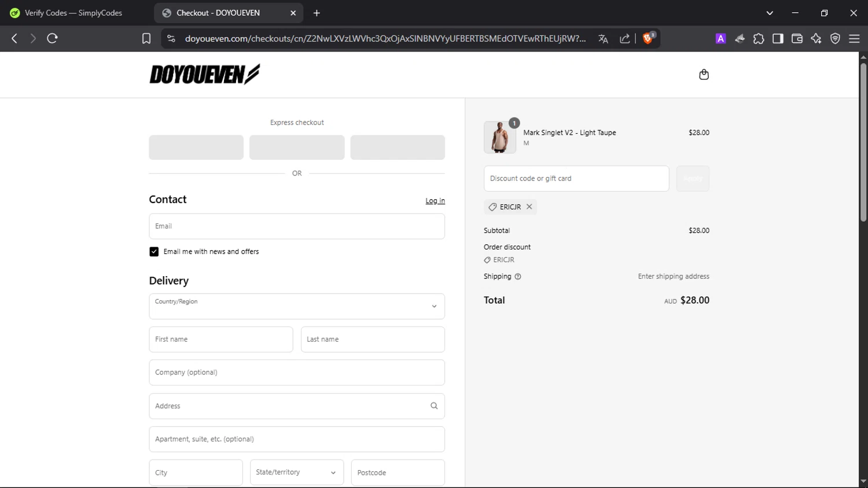Click the Log in link
This screenshot has width=868, height=488.
(x=435, y=201)
